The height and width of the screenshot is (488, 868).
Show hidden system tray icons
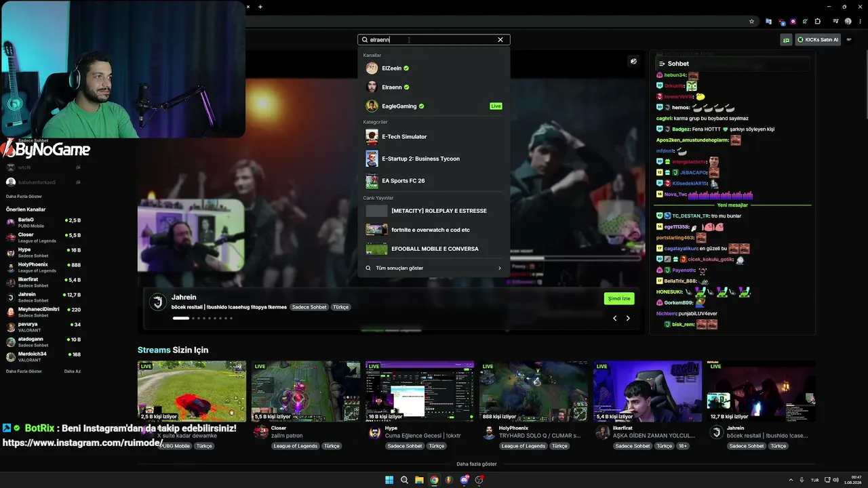coord(791,480)
